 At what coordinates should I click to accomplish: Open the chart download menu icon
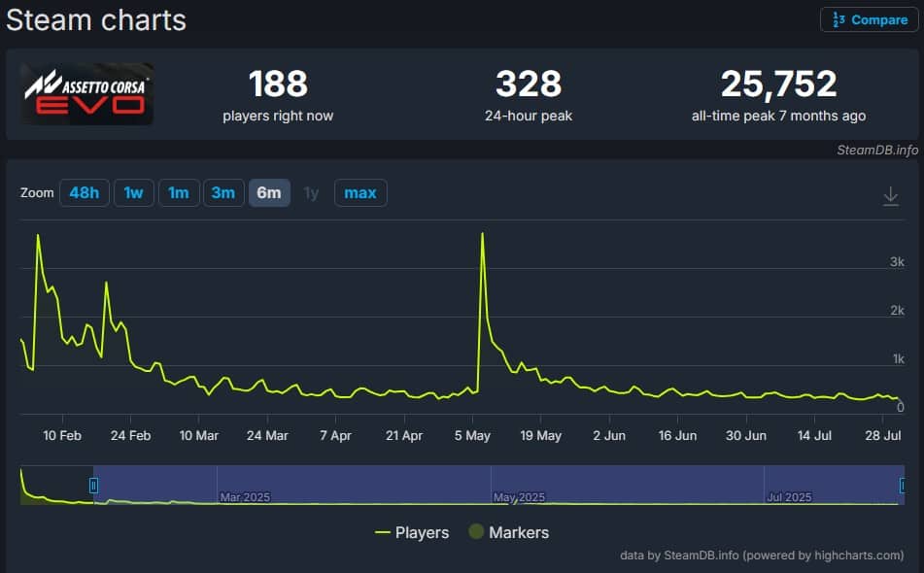click(x=890, y=196)
